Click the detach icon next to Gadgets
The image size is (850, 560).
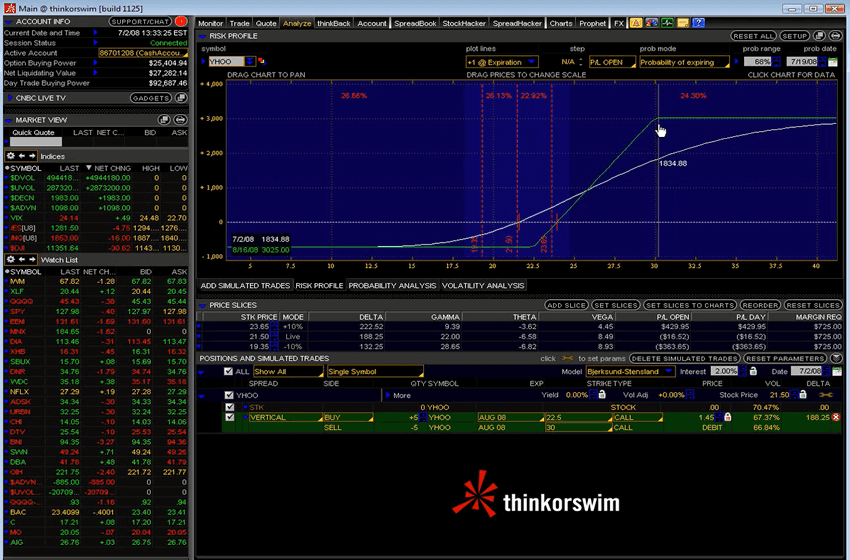coord(181,98)
